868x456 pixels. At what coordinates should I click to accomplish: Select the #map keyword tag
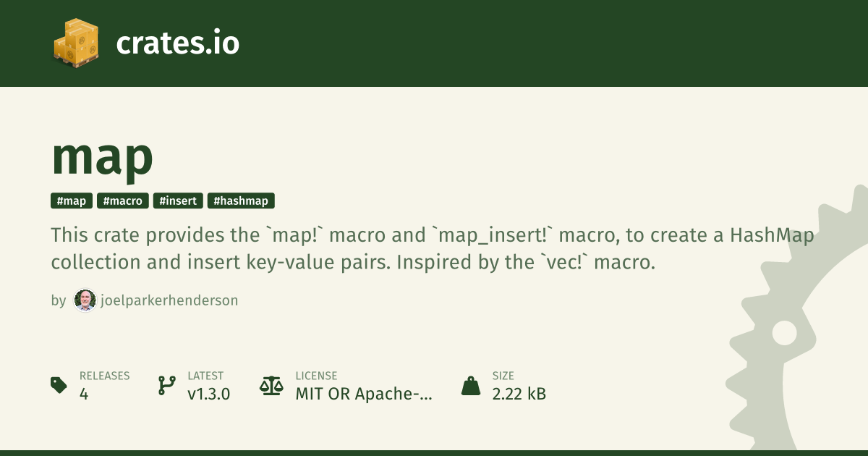pyautogui.click(x=72, y=201)
